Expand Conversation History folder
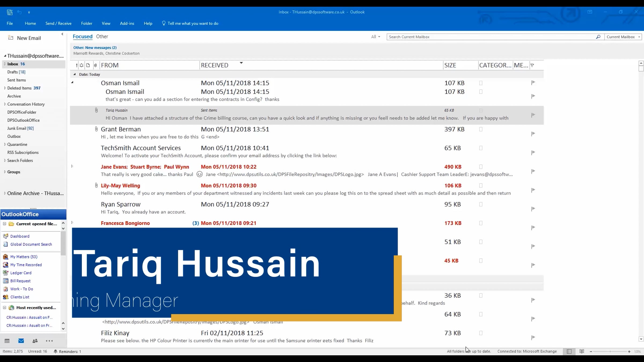 tap(5, 104)
